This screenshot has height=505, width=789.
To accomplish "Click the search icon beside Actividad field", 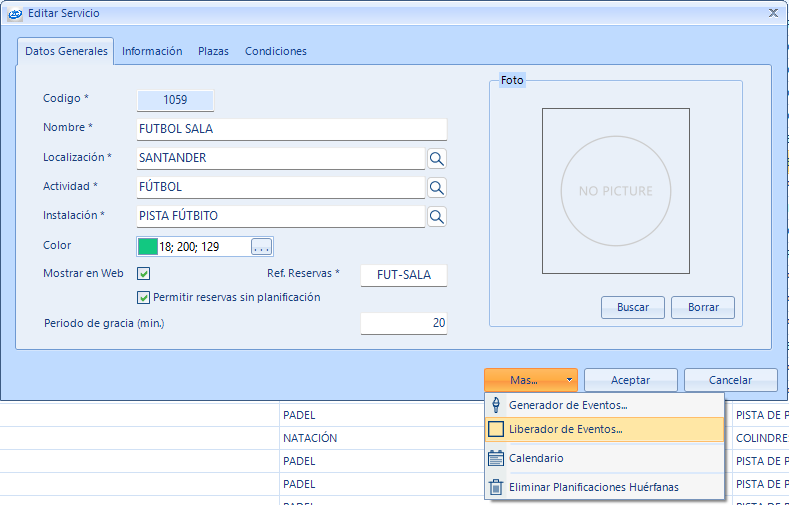I will click(x=437, y=187).
